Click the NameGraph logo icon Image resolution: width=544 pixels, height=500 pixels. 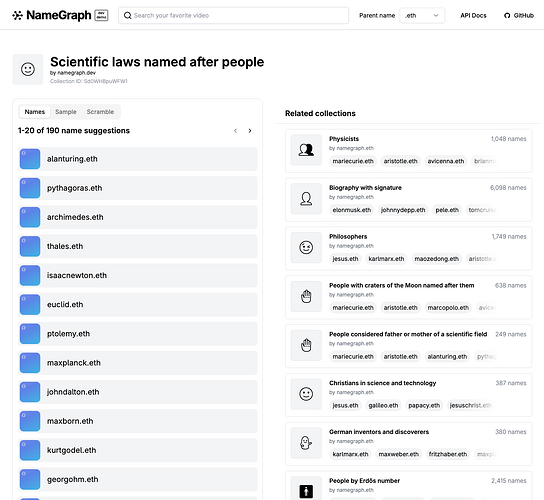coord(17,15)
